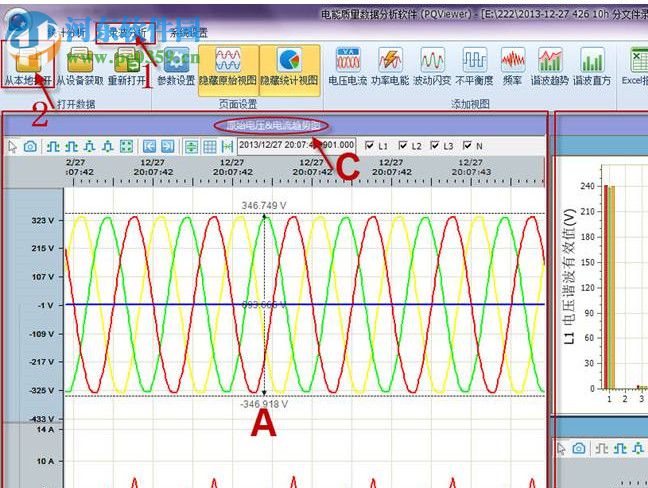Add 电压电流 view
Viewport: 648px width, 488px height.
pyautogui.click(x=348, y=66)
